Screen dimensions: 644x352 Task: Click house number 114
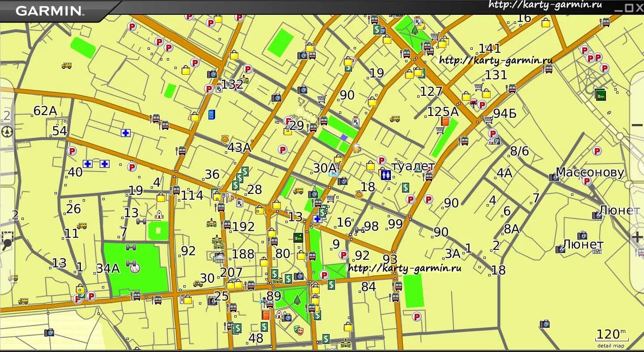[x=192, y=195]
